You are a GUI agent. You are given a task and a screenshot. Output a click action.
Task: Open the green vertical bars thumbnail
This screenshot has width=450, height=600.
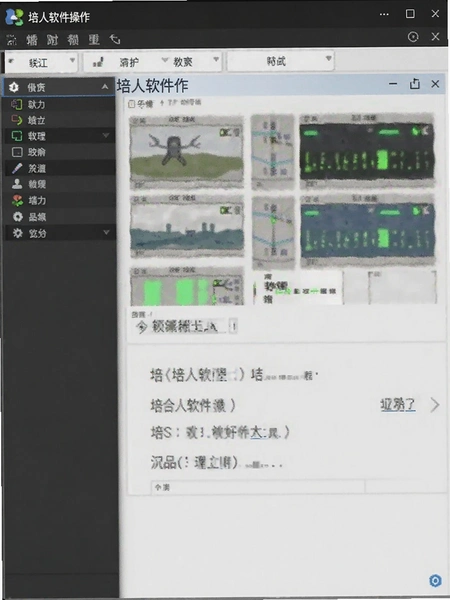(x=187, y=286)
